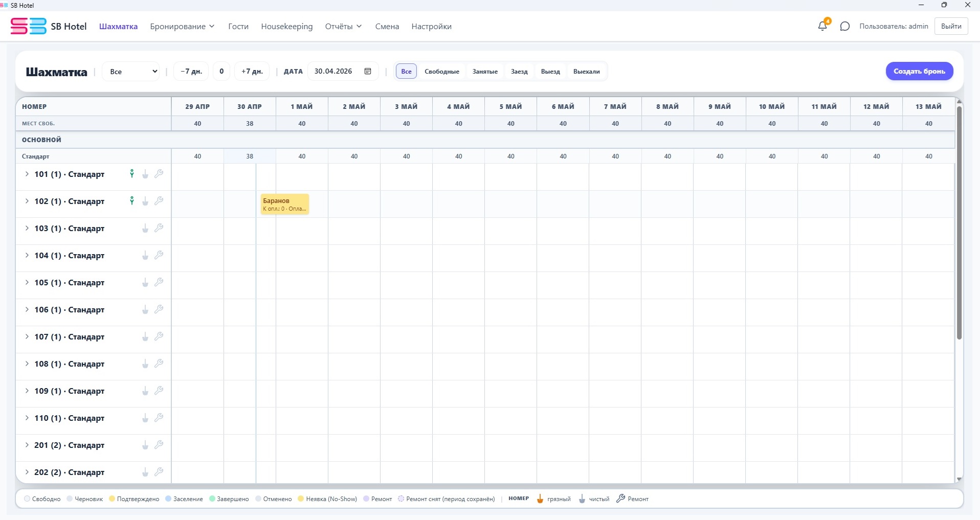Expand room 105 row
The height and width of the screenshot is (520, 980).
(27, 283)
